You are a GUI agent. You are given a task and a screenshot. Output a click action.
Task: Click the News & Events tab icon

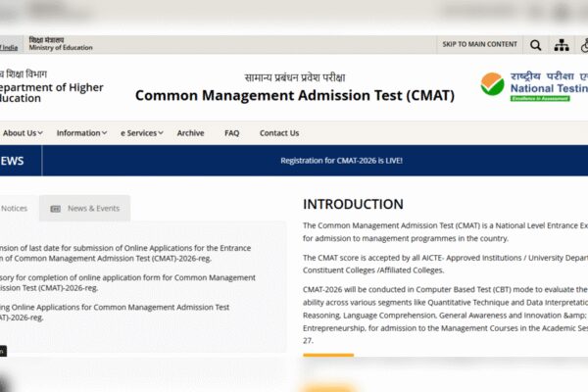(x=56, y=209)
